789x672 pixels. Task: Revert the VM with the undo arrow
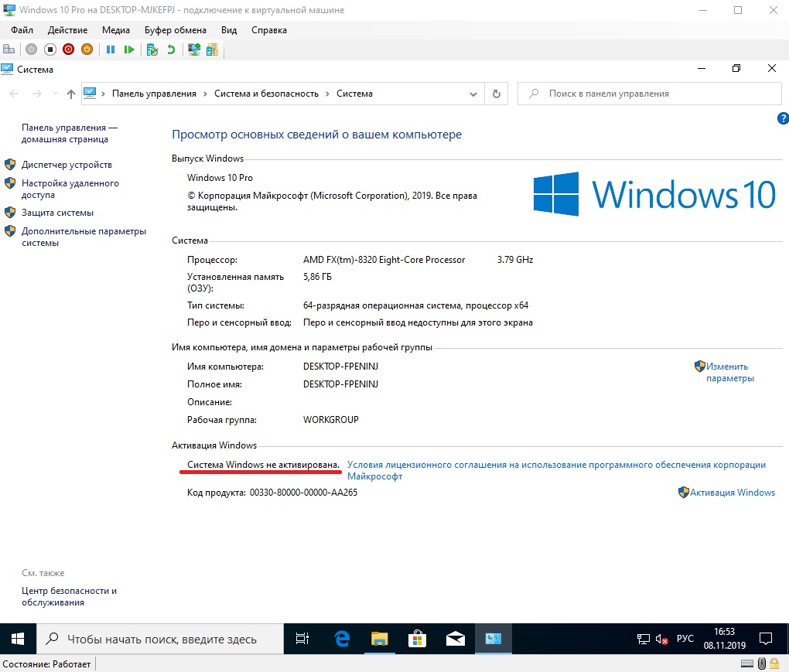click(x=170, y=49)
